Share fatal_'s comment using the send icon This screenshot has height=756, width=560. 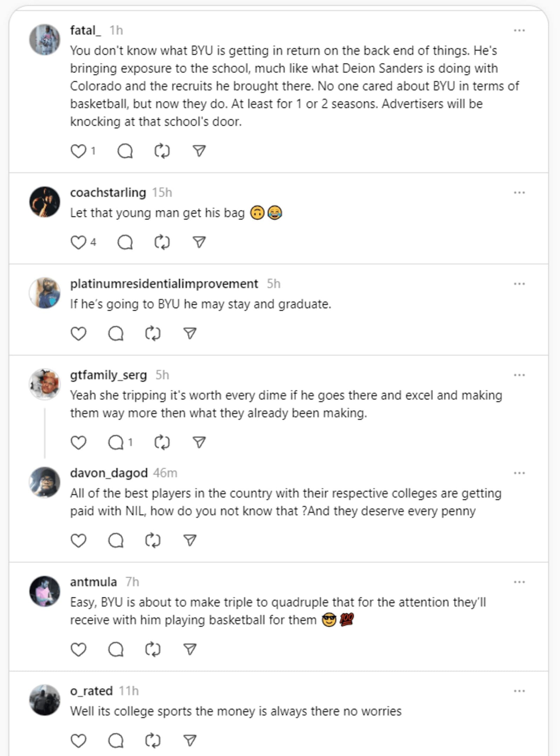[x=199, y=151]
